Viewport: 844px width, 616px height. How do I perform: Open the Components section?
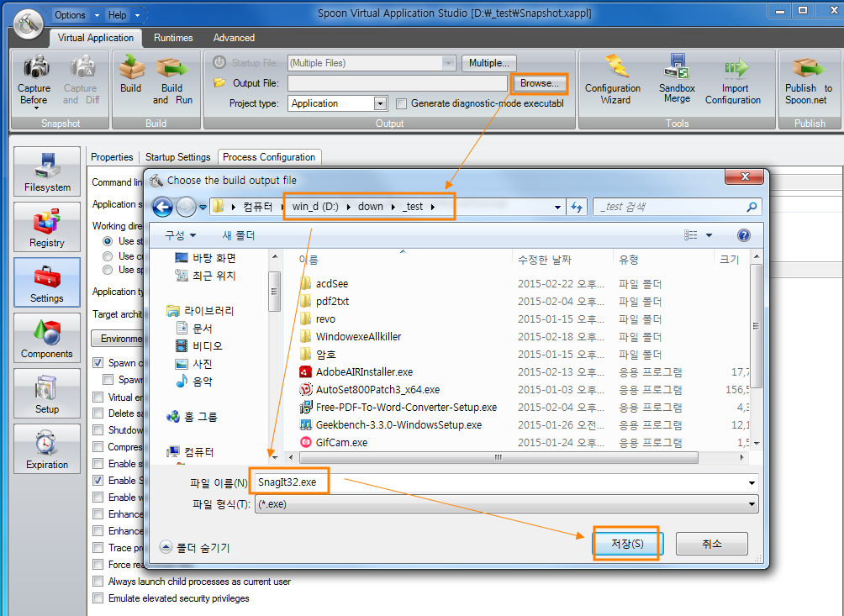click(47, 338)
